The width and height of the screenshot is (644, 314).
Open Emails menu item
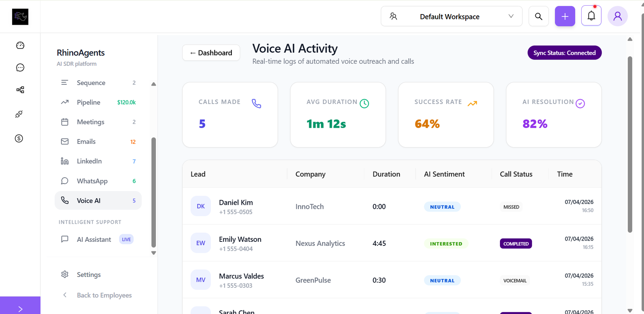(x=98, y=141)
